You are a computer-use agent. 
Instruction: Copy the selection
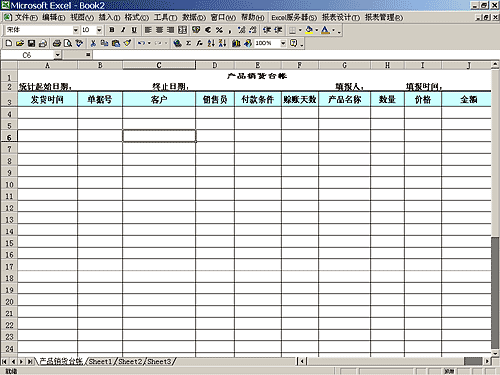point(104,43)
